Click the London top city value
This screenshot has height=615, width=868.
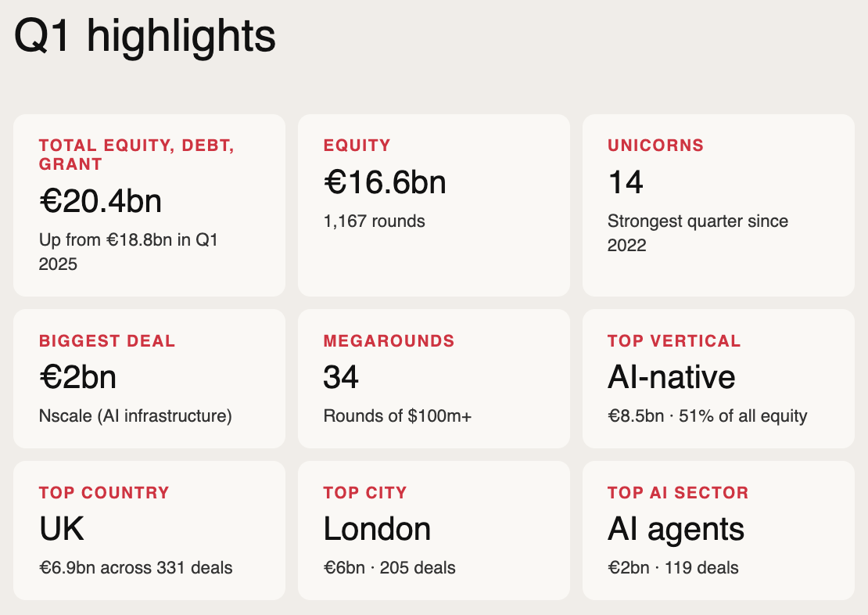(377, 530)
